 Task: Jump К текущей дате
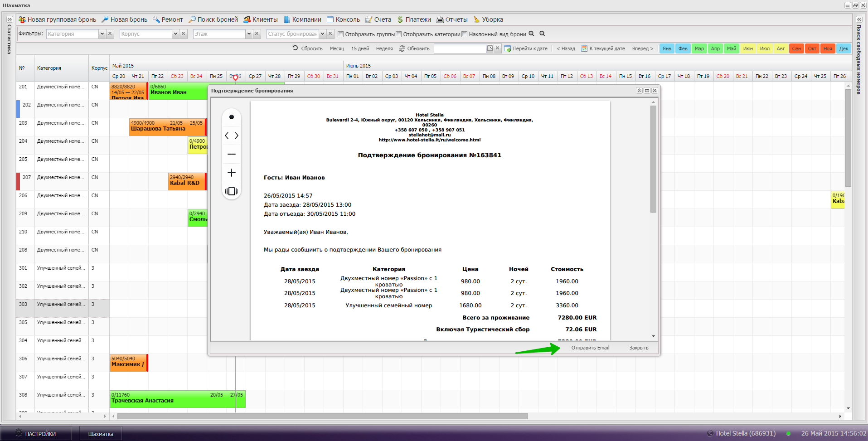[x=603, y=48]
